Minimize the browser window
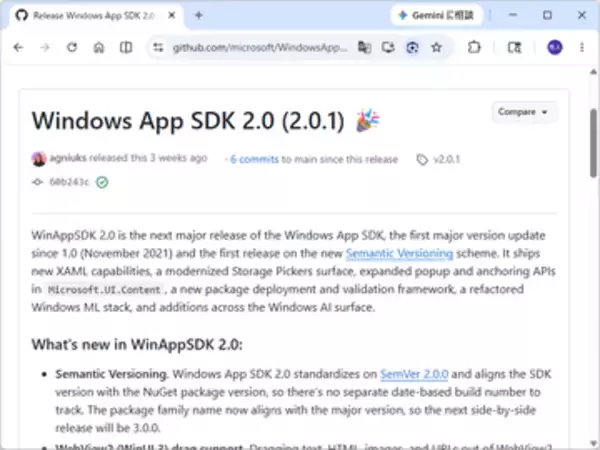 pyautogui.click(x=513, y=15)
